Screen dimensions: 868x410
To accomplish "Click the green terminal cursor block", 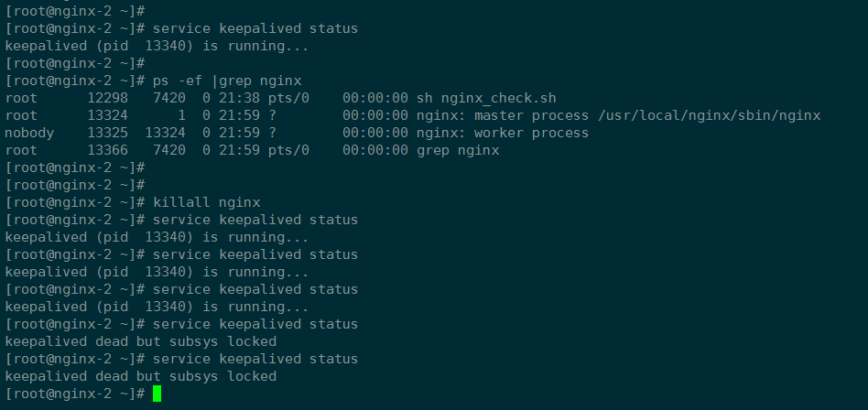I will point(157,394).
